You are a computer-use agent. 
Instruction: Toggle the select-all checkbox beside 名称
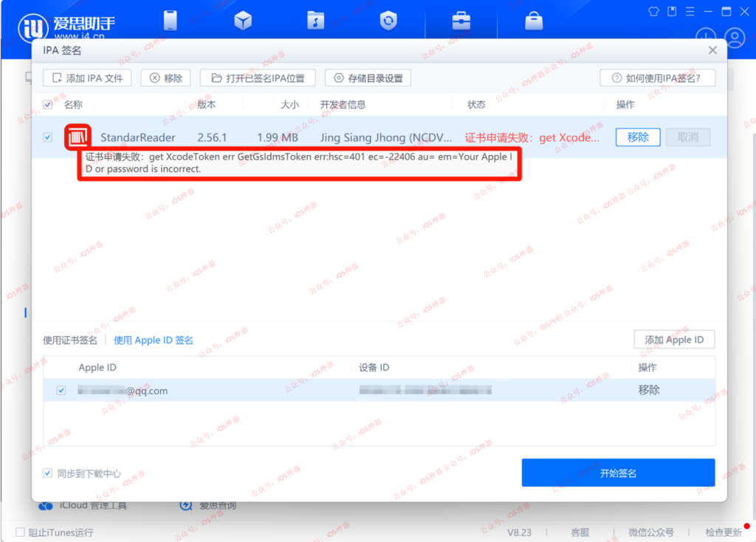[48, 105]
